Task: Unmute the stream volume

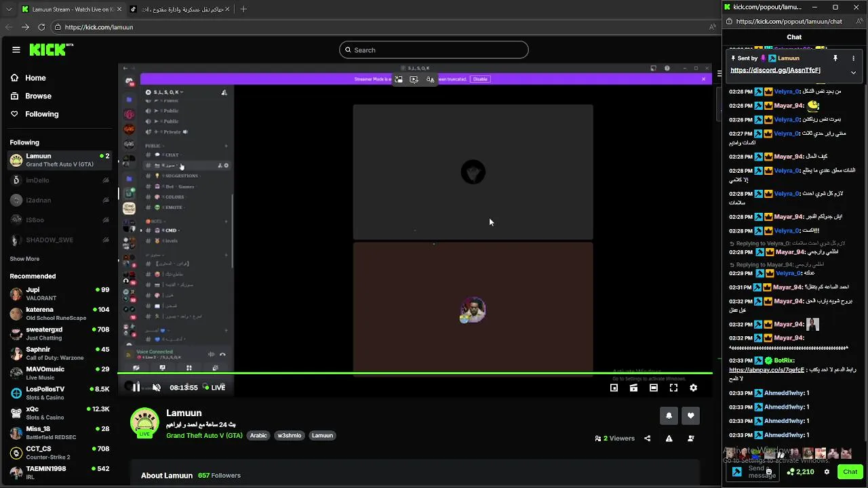Action: point(157,388)
